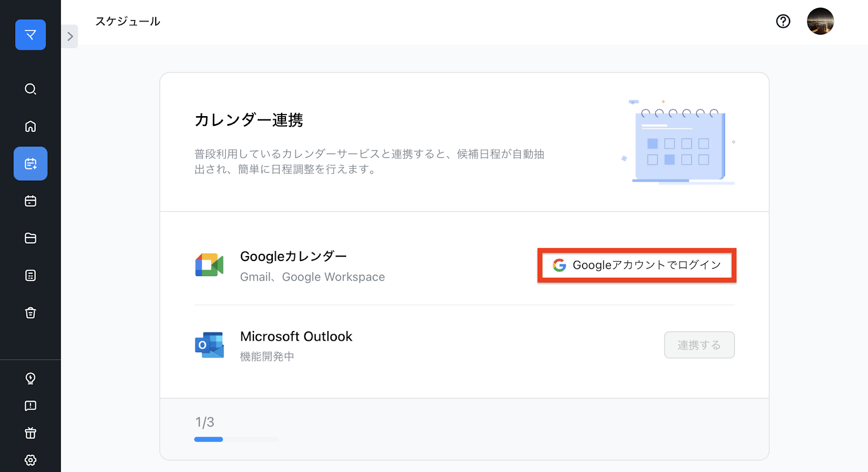Open help question mark icon
The width and height of the screenshot is (868, 472).
tap(783, 21)
